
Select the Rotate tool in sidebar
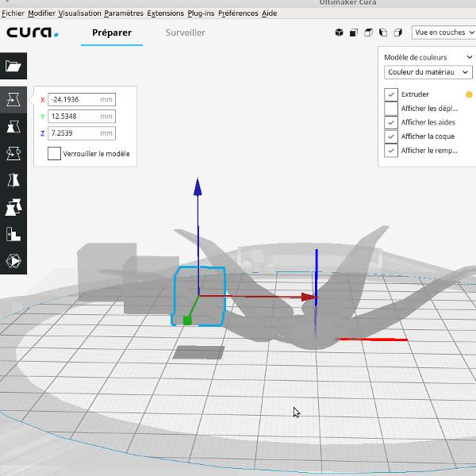13,154
